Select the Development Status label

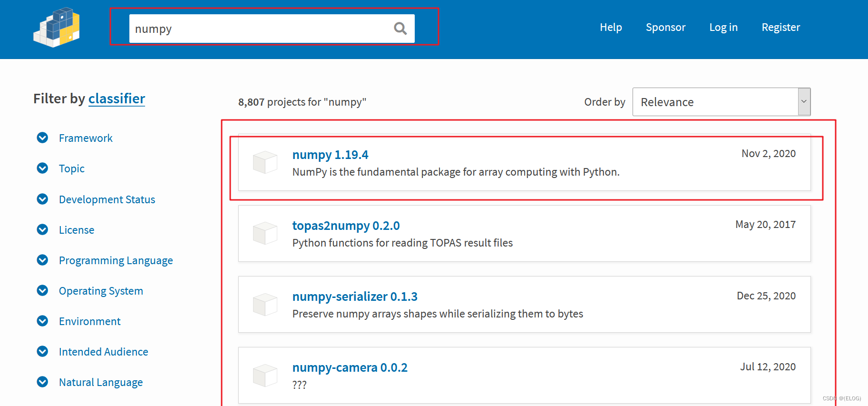107,199
